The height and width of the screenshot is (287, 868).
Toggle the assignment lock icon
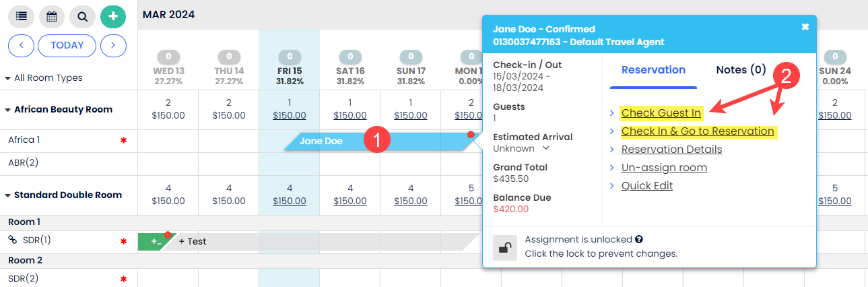[x=504, y=247]
